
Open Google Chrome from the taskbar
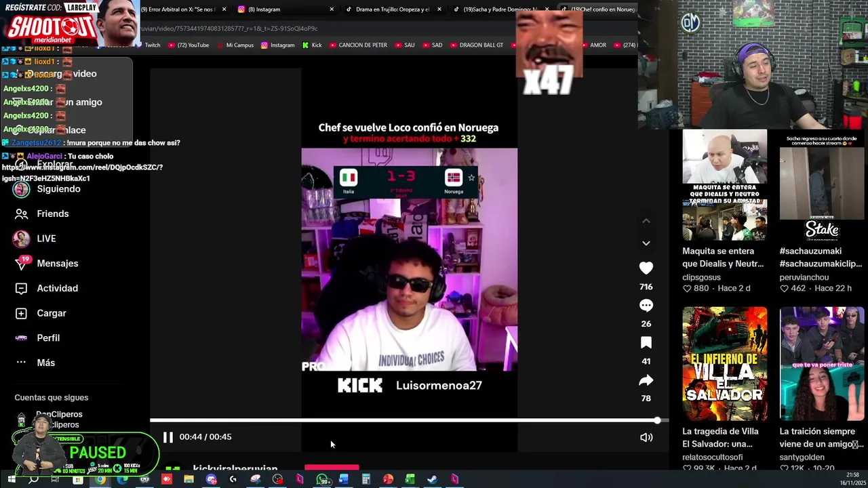click(100, 480)
